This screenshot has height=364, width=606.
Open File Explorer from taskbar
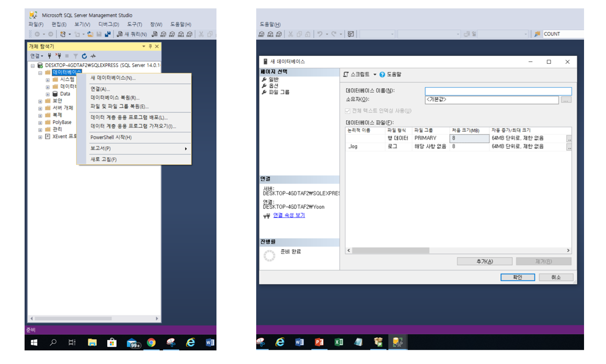pos(92,343)
